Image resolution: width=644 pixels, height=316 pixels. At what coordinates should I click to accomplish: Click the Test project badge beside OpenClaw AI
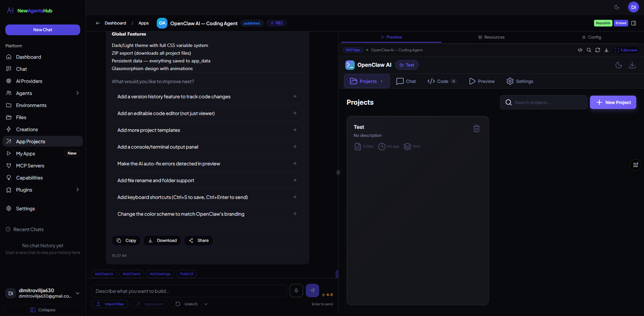[407, 65]
